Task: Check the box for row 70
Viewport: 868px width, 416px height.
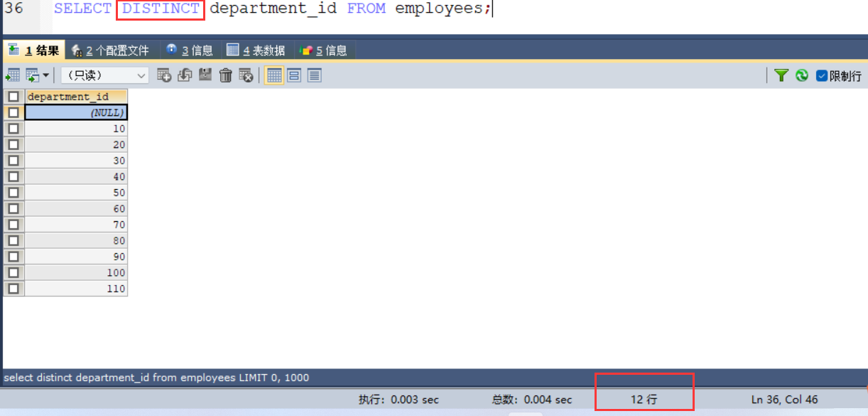Action: pos(13,225)
